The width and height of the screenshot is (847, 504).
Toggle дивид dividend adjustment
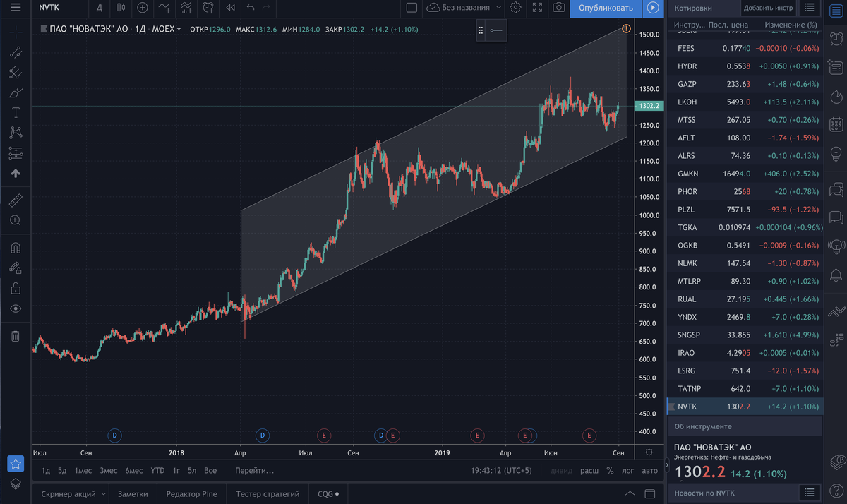pyautogui.click(x=561, y=470)
